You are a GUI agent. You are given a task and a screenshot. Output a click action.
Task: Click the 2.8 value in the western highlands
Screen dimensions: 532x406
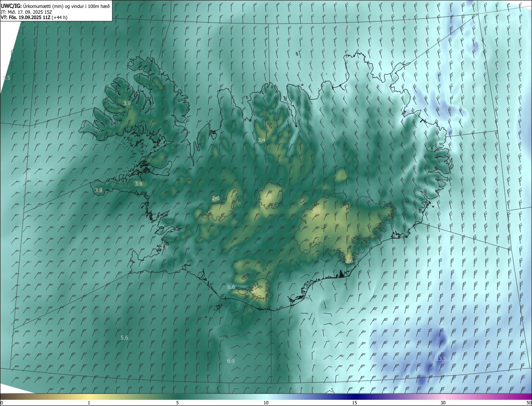point(216,198)
